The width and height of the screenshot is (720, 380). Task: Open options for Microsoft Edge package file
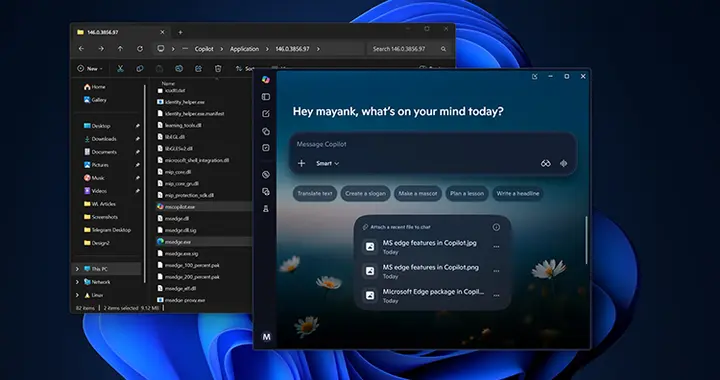tap(496, 296)
